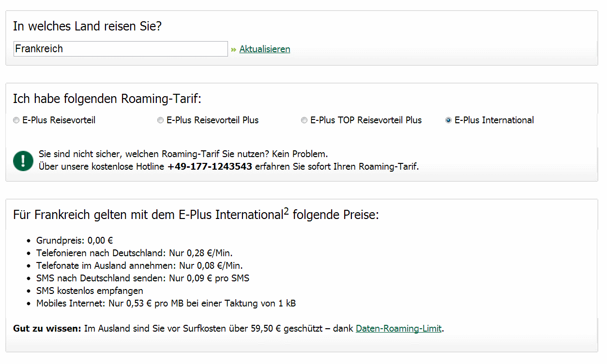Click the green exclamation info icon
Viewport: 607px width, 364px height.
(23, 160)
